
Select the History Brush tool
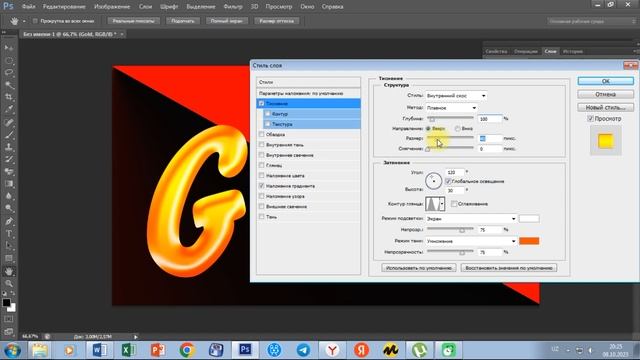[x=9, y=159]
